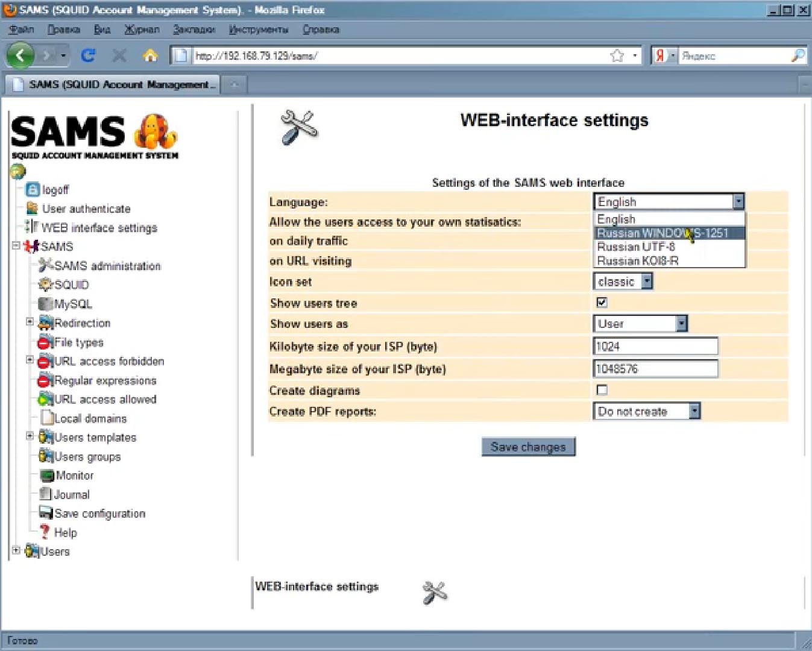Expand the Redirection tree node

(x=30, y=322)
